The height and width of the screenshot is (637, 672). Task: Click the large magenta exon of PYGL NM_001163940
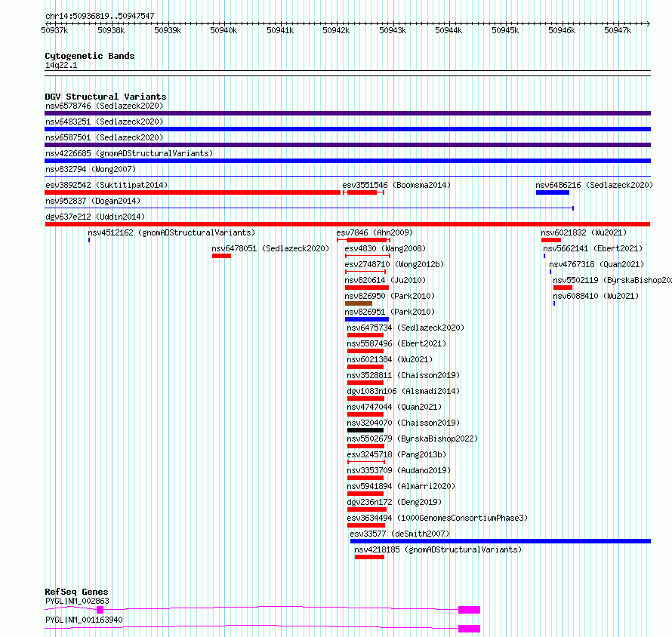[470, 629]
